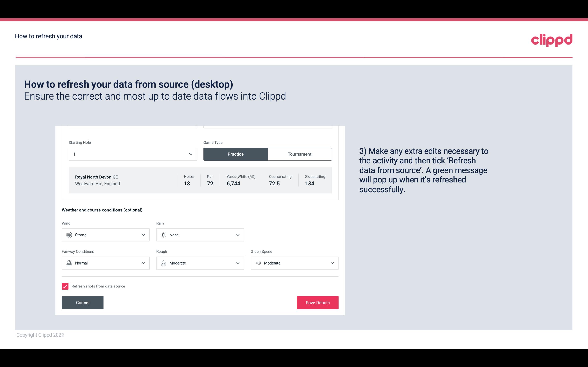Toggle Tournament game type selector
The height and width of the screenshot is (367, 588).
coord(299,154)
